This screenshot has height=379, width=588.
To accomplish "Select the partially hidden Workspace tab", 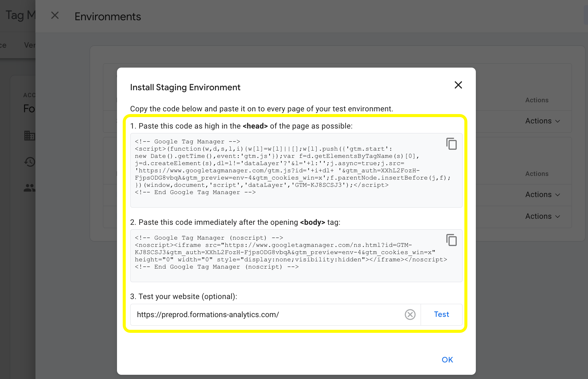I will pos(3,45).
